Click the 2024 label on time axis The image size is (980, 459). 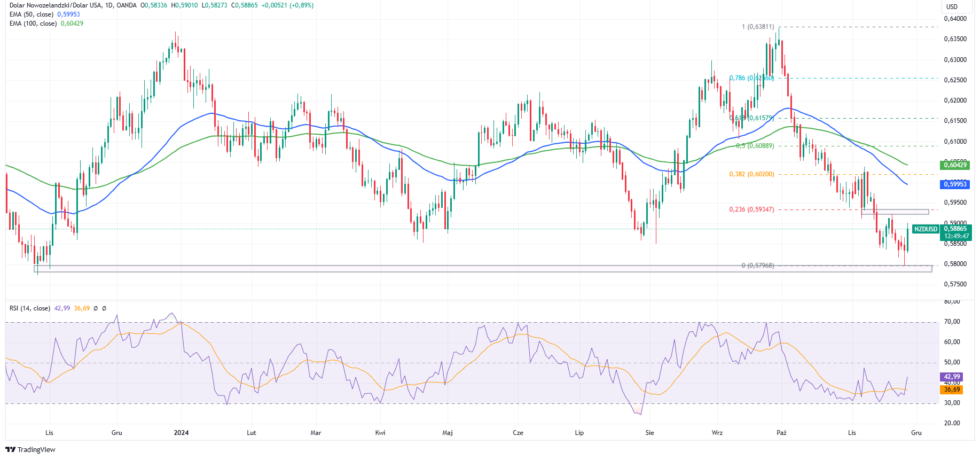[182, 433]
